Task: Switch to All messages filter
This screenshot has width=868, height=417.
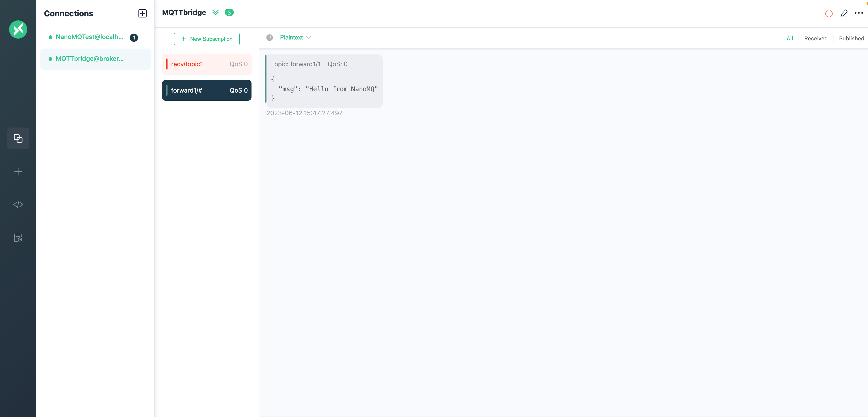Action: tap(789, 38)
